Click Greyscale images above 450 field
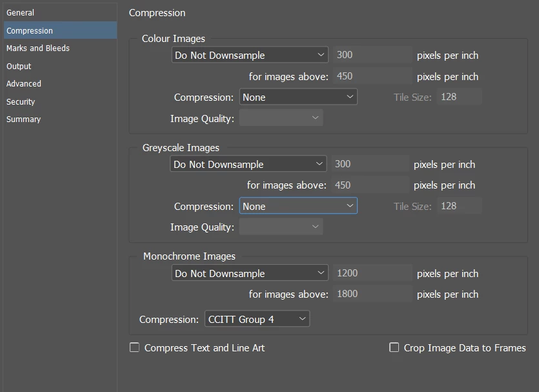The width and height of the screenshot is (539, 392). coord(370,185)
